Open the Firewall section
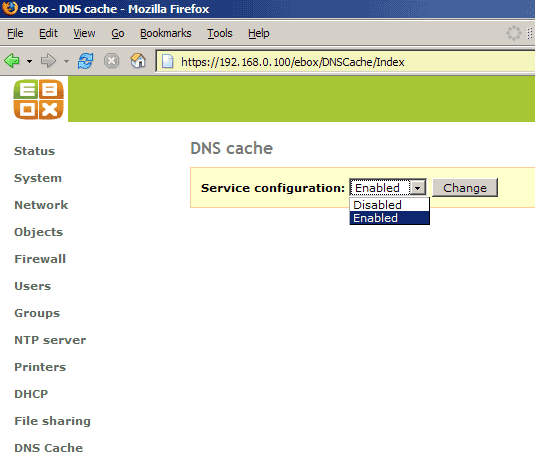 [x=40, y=259]
